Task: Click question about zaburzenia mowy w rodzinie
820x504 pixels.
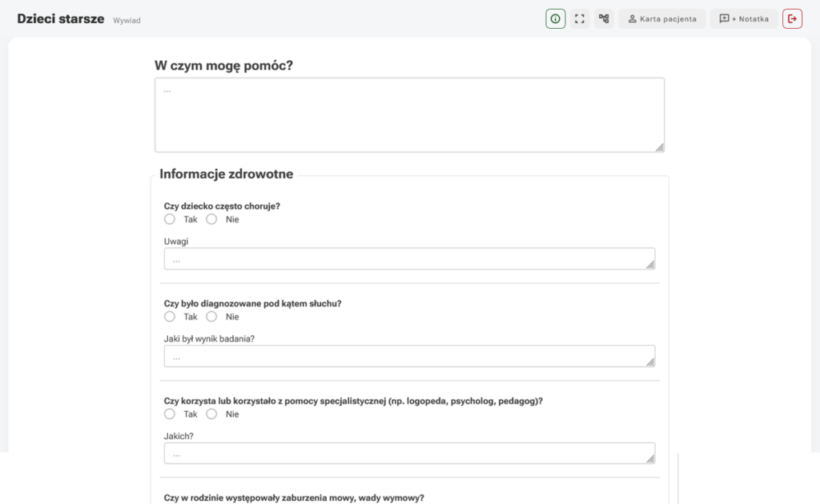Action: [294, 498]
